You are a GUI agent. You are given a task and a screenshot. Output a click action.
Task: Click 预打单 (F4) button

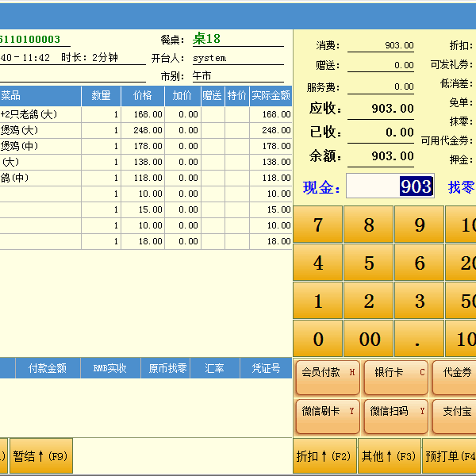click(449, 455)
